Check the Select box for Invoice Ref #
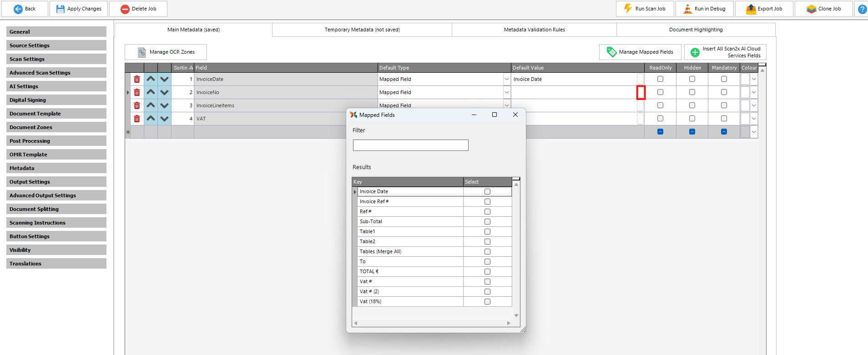The height and width of the screenshot is (355, 868). coord(487,202)
